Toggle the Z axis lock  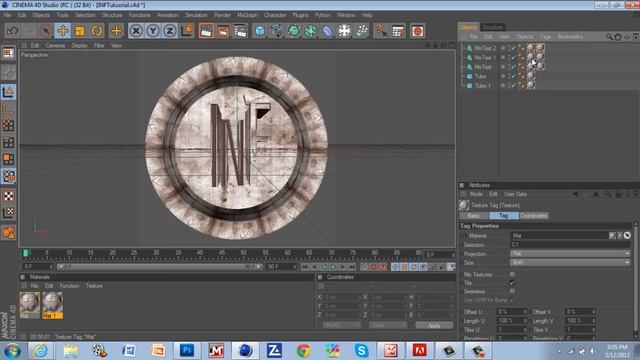170,31
